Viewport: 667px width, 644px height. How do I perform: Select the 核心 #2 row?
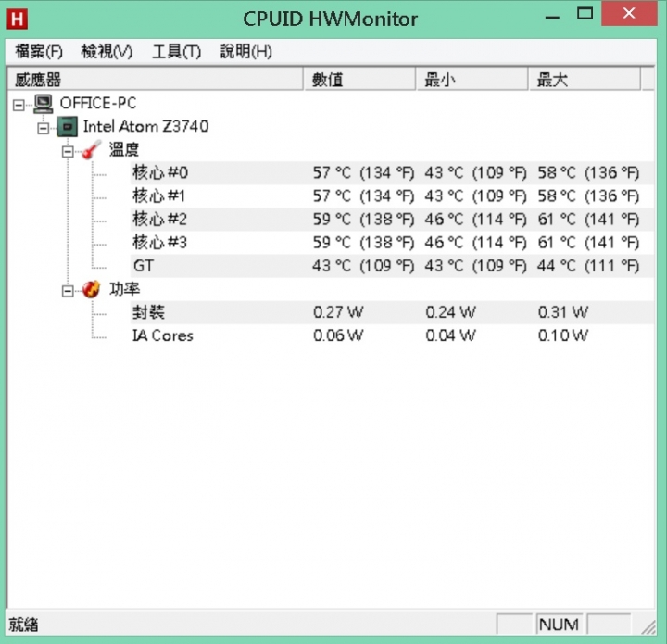pyautogui.click(x=392, y=220)
